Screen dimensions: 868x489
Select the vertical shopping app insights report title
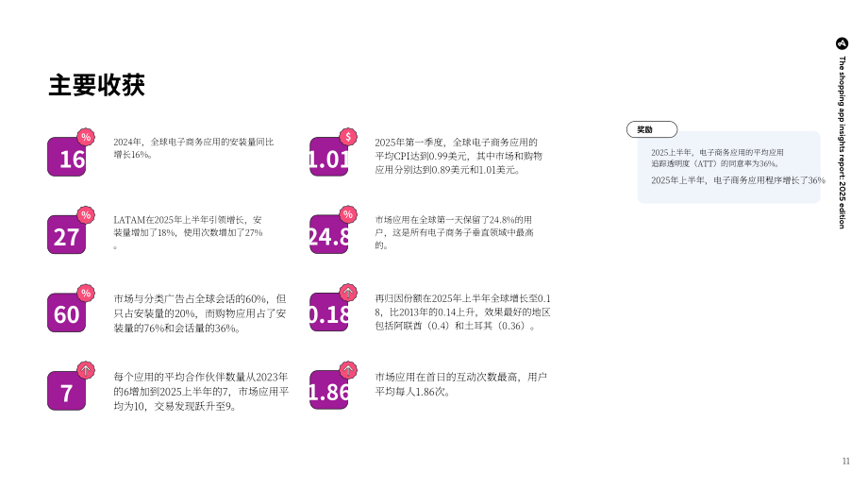pos(842,143)
